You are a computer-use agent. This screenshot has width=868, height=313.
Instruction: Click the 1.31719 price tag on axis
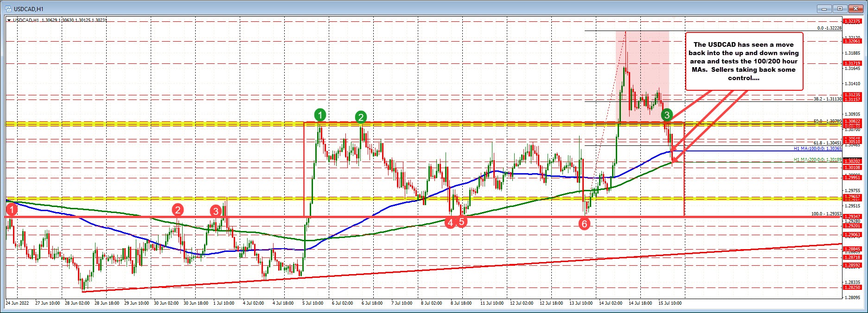853,63
